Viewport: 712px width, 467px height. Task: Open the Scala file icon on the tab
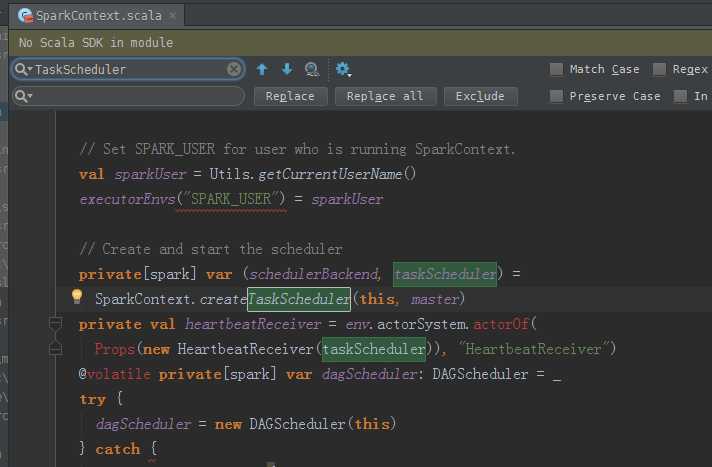point(25,15)
